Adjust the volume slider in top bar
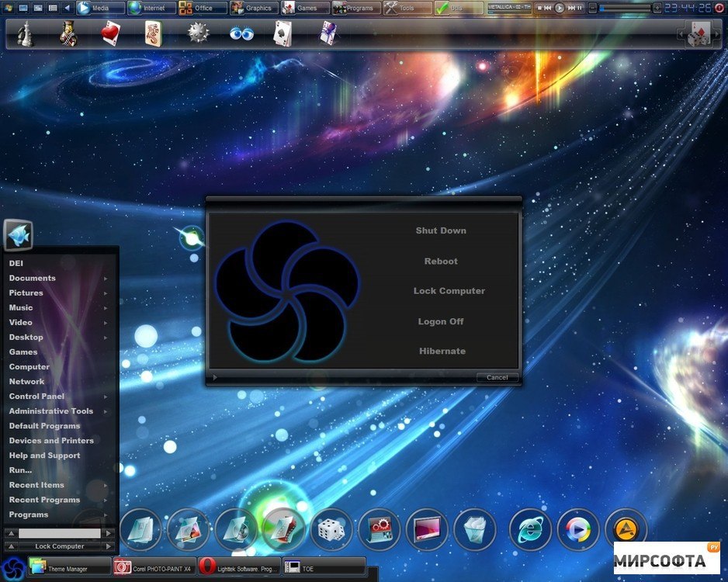728x582 pixels. point(625,8)
